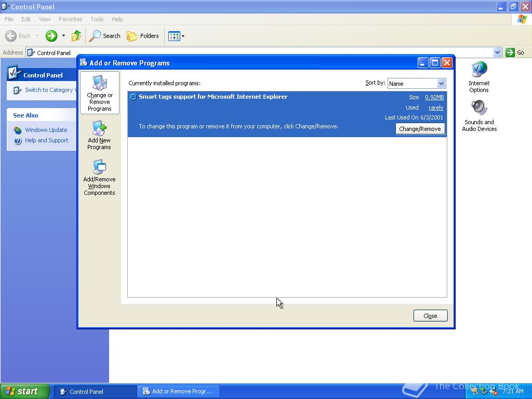Open Add/Remove Windows Components icon
The height and width of the screenshot is (399, 532).
click(x=99, y=178)
